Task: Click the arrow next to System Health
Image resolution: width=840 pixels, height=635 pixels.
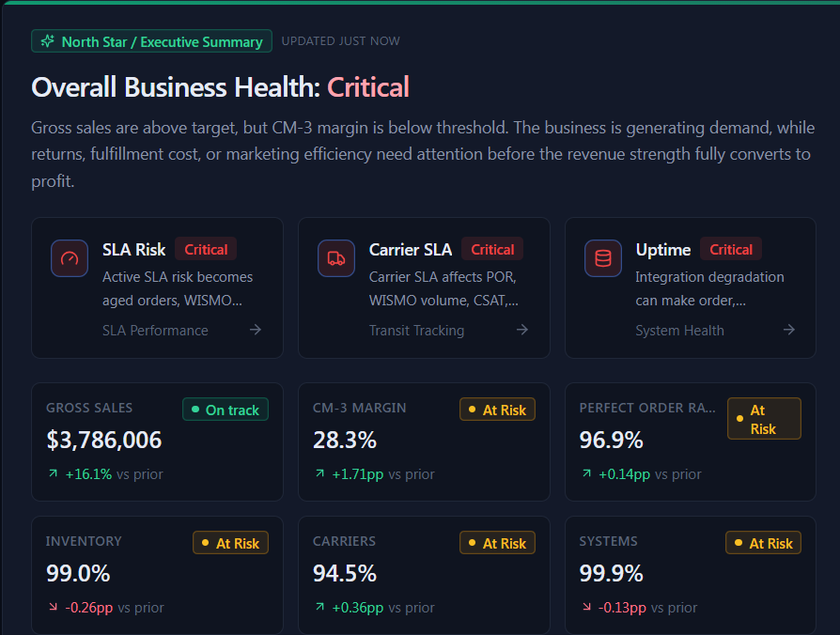Action: click(789, 330)
